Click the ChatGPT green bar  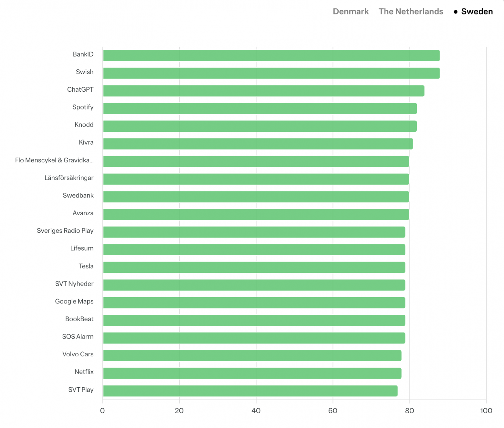point(264,91)
